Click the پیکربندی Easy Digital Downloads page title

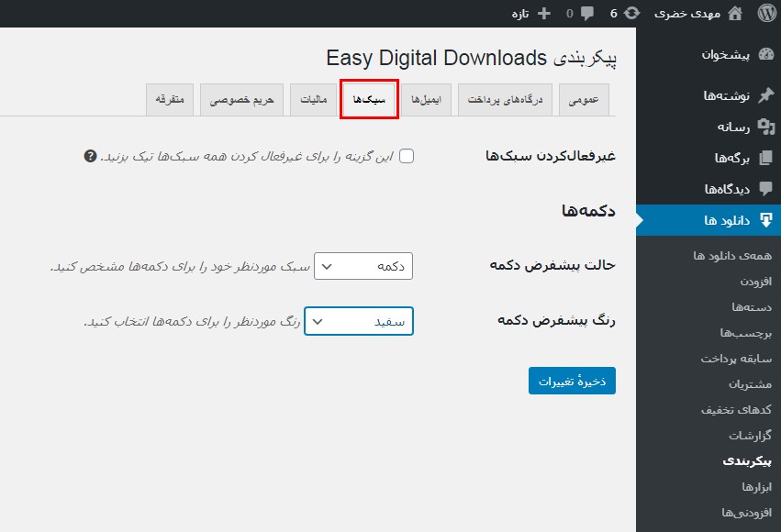point(471,58)
